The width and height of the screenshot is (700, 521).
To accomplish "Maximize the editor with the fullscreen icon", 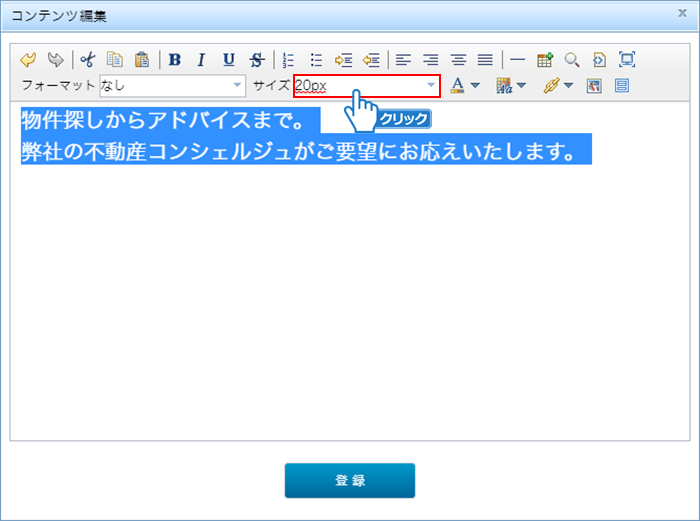I will click(x=627, y=59).
